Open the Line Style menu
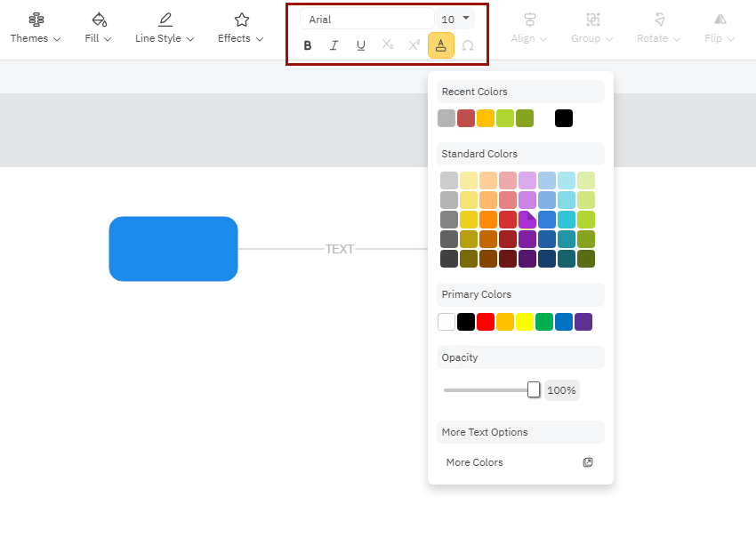The height and width of the screenshot is (553, 756). pos(165,28)
